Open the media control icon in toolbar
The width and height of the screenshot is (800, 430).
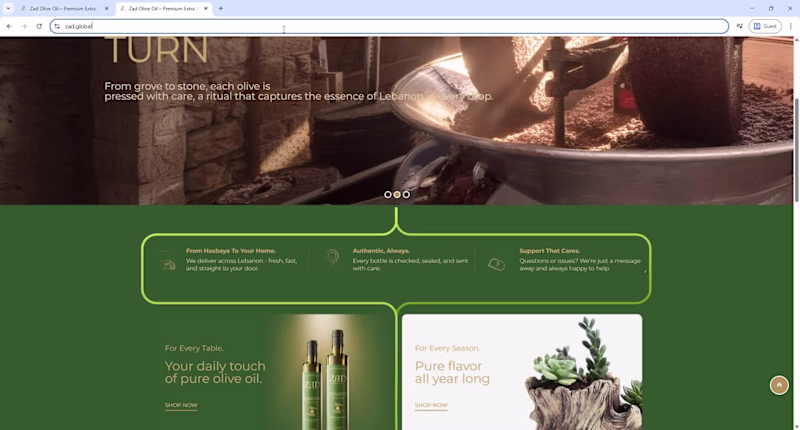pos(739,26)
